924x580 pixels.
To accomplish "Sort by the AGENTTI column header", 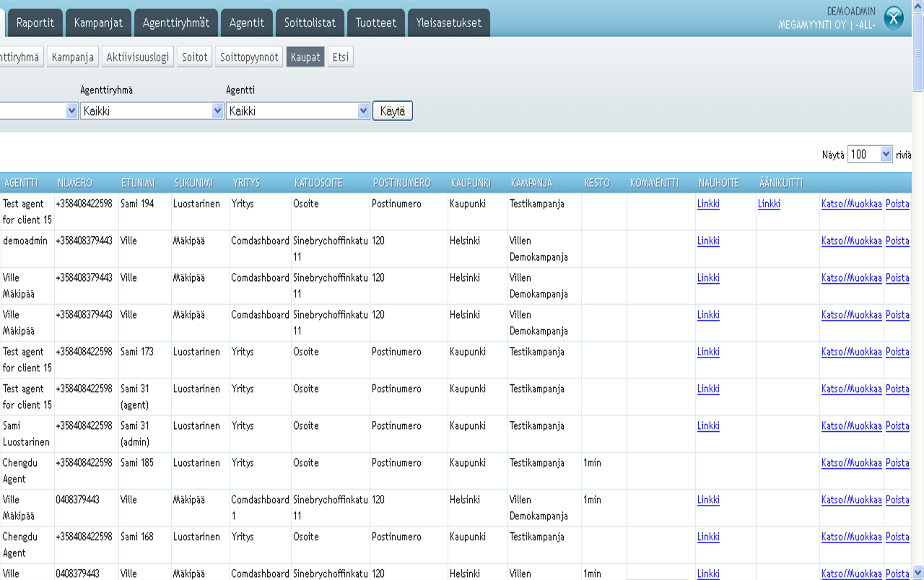I will pos(20,183).
